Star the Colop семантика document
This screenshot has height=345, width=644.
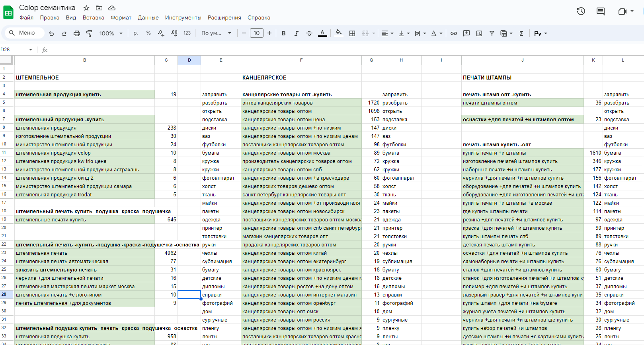(86, 8)
